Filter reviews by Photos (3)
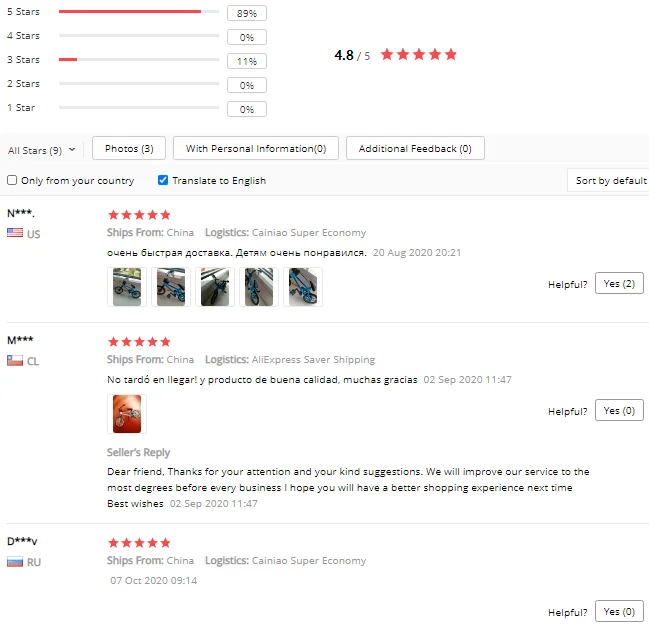The height and width of the screenshot is (631, 649). click(x=129, y=148)
